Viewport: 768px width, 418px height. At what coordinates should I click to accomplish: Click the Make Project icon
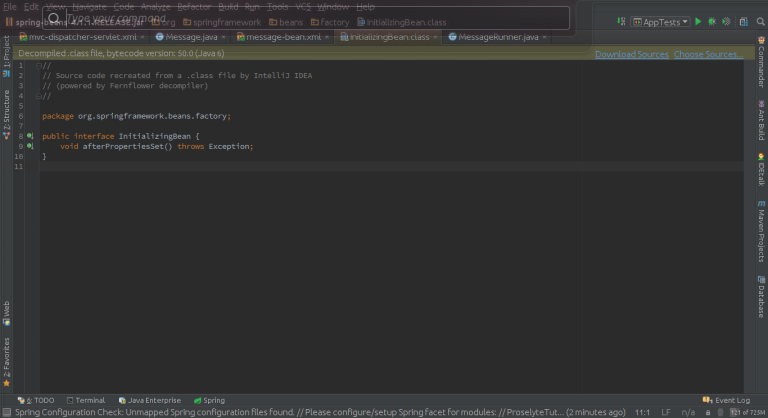[623, 21]
